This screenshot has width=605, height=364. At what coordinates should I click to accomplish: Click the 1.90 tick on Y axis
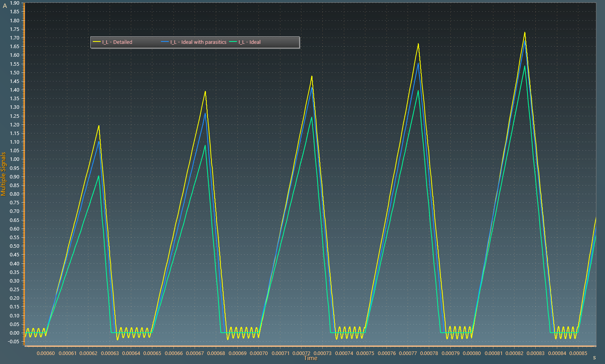[x=14, y=3]
